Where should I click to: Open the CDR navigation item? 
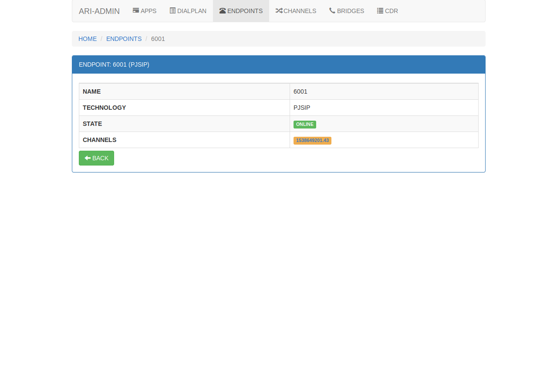coord(388,11)
